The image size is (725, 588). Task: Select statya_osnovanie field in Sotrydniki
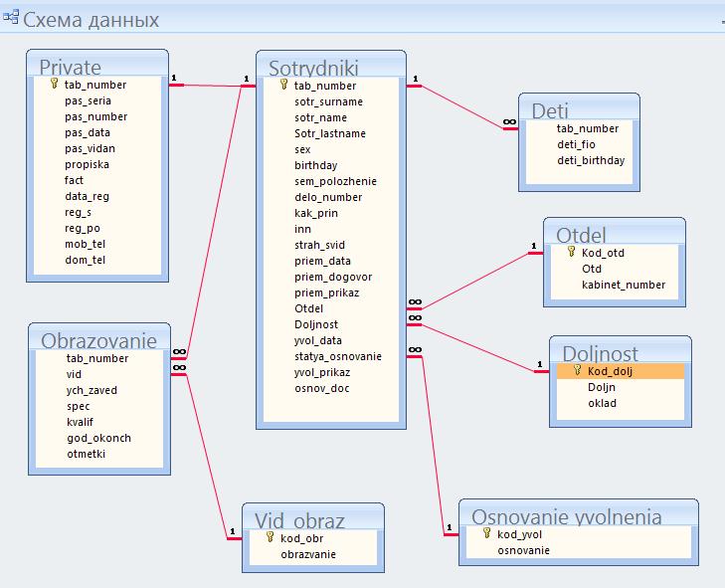[338, 357]
